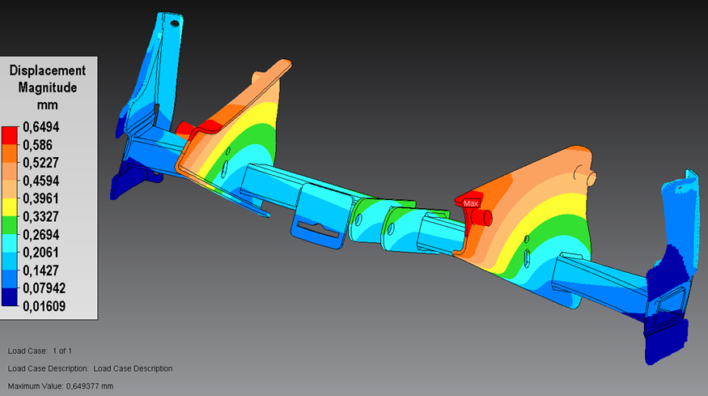
Task: Click the 0,2061 legend value label
Action: 41,252
